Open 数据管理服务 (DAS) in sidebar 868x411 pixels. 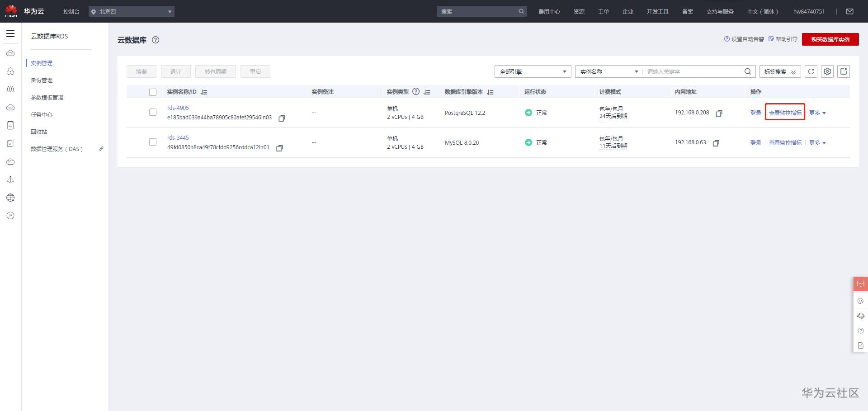pyautogui.click(x=57, y=149)
